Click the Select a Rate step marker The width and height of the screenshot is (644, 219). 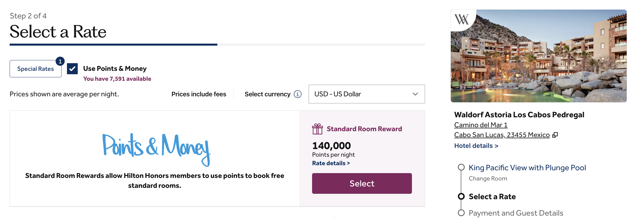461,196
